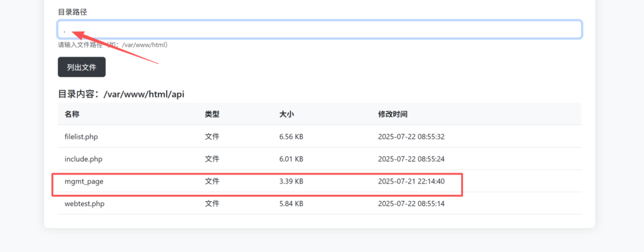The image size is (644, 252).
Task: Click the 目录路径 input field
Action: pos(319,30)
